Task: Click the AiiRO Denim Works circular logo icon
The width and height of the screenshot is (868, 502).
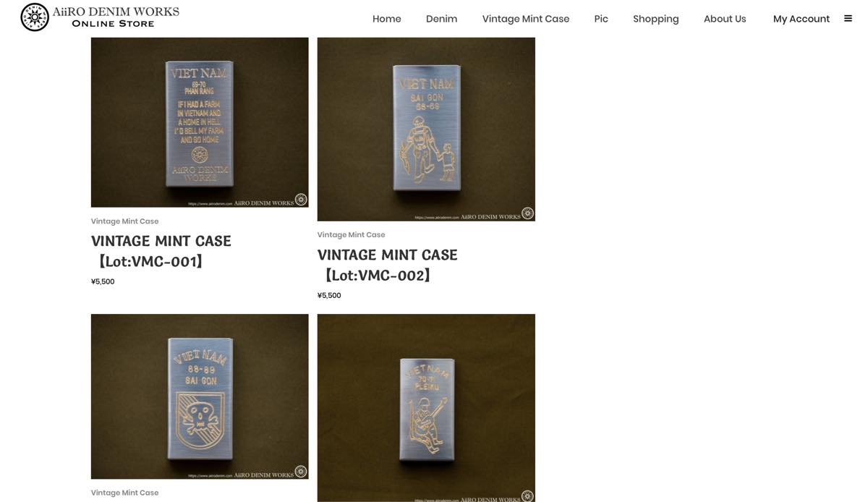Action: pos(35,17)
